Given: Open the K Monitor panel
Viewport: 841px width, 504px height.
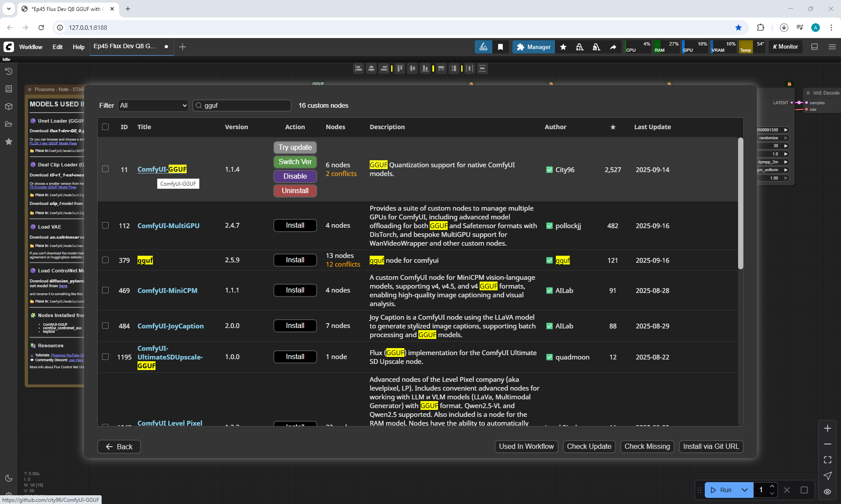Looking at the screenshot, I should coord(785,47).
